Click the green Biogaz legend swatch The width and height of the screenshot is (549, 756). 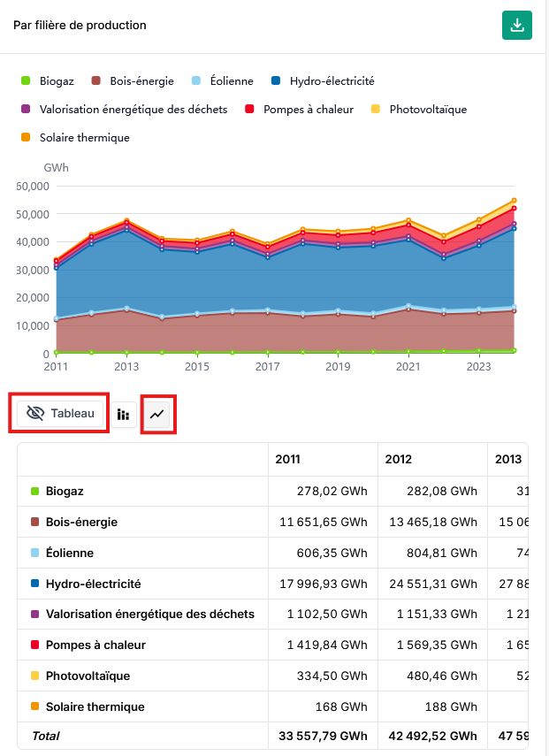[26, 80]
